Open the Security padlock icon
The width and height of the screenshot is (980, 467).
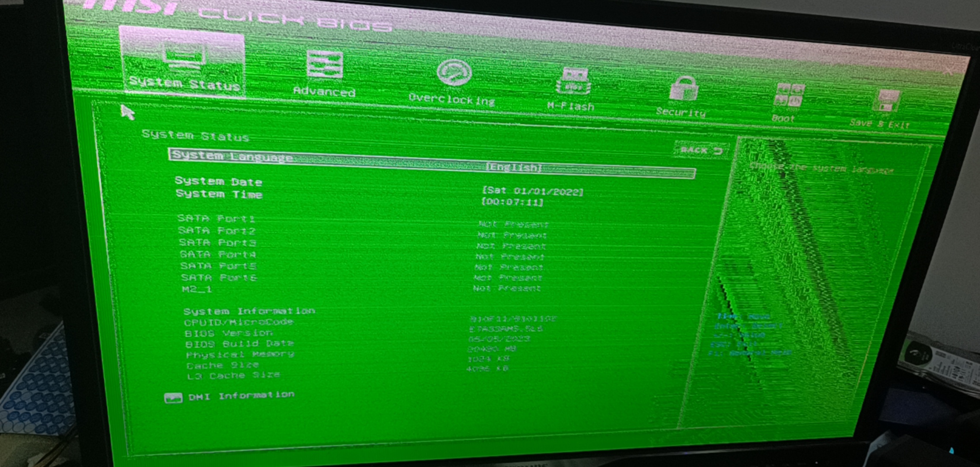(x=684, y=89)
